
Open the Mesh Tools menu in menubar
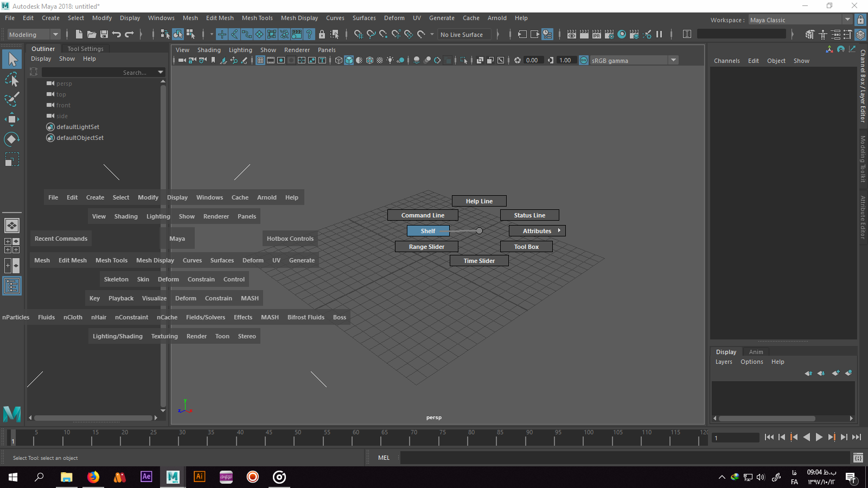[x=257, y=18]
